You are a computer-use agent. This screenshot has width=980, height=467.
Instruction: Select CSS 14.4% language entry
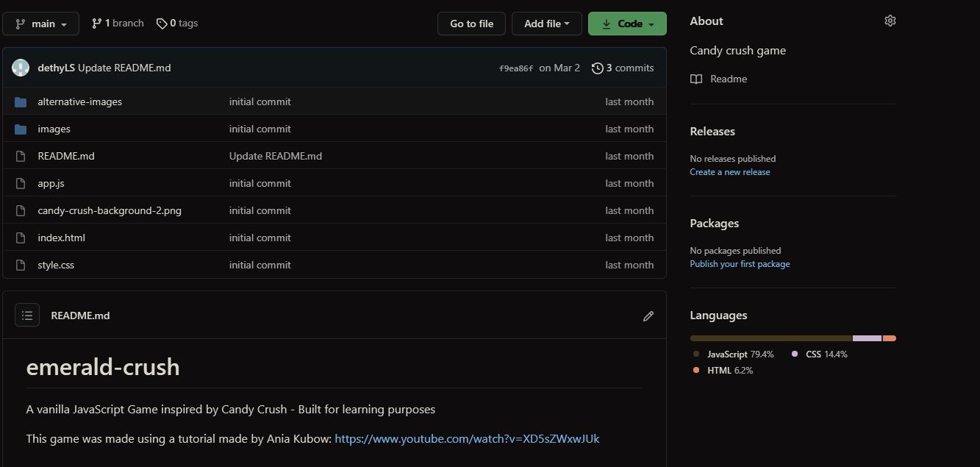(820, 354)
